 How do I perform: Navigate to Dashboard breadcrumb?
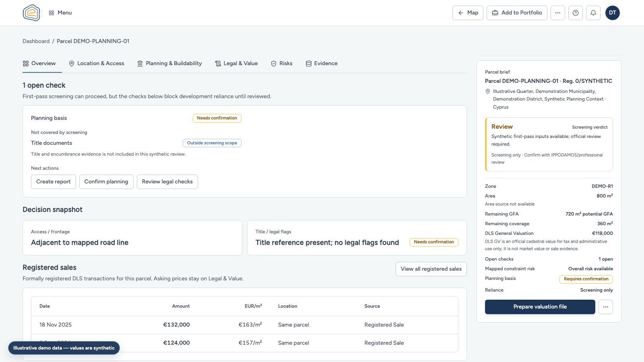pos(36,41)
